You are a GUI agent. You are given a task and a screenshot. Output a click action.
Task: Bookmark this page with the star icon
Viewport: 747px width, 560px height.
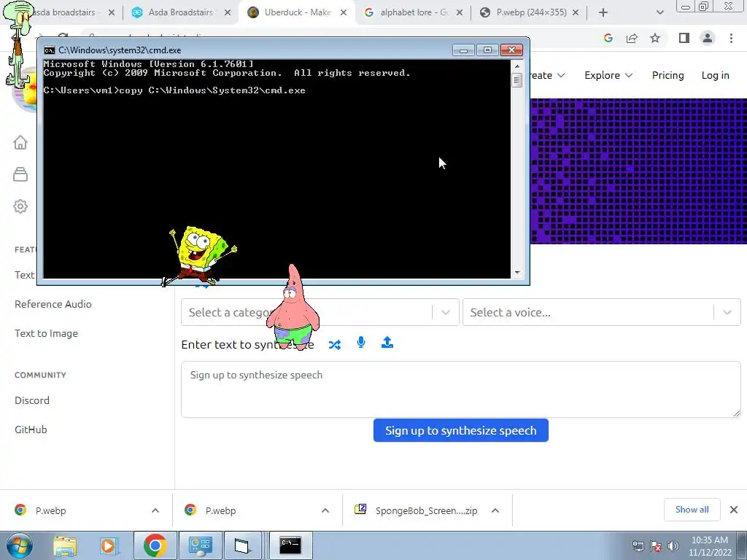click(655, 38)
